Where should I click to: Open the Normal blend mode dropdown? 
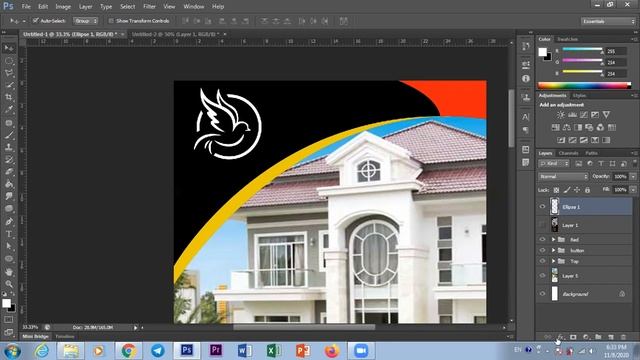coord(563,177)
